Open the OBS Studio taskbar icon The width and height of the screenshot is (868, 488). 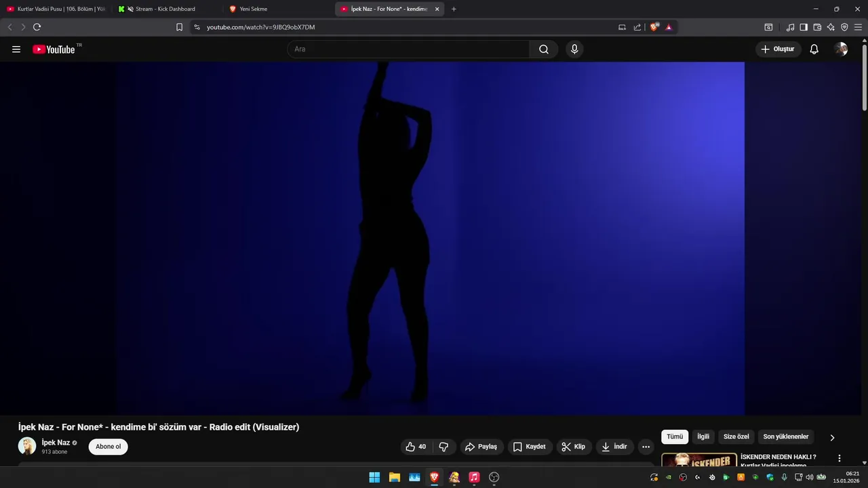[494, 477]
